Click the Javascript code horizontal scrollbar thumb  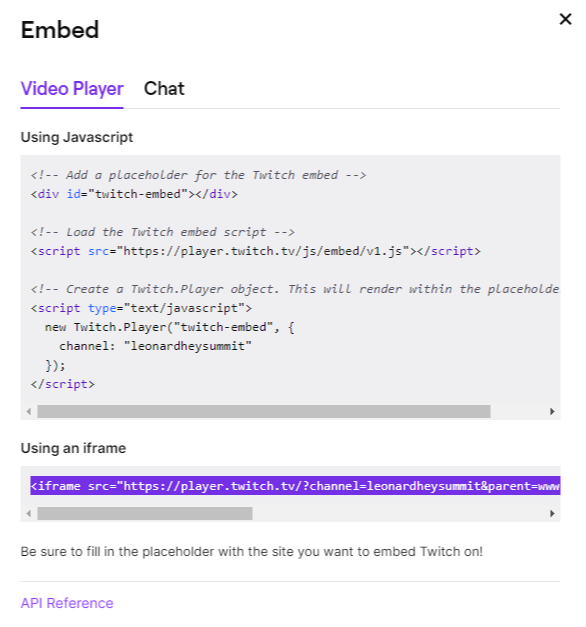[x=264, y=411]
